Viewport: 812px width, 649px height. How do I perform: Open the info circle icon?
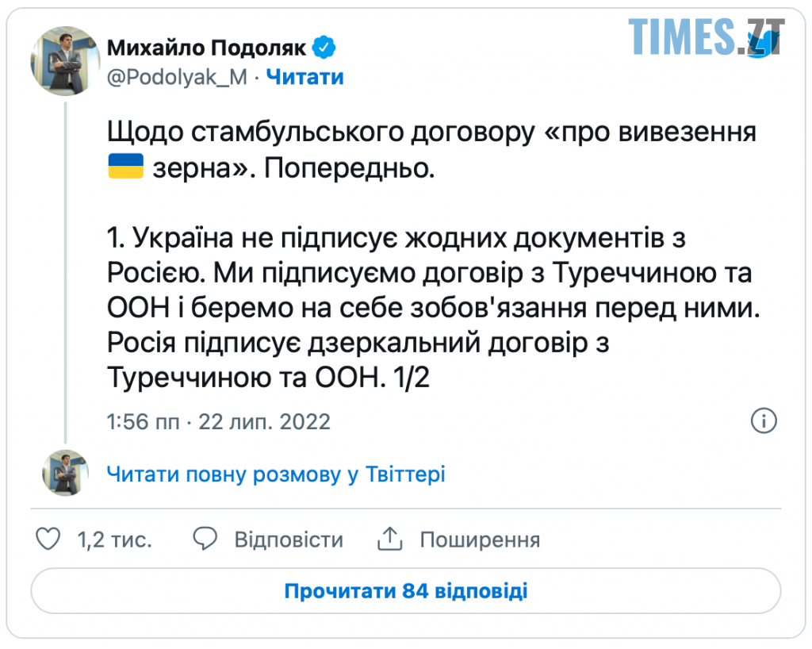[763, 421]
